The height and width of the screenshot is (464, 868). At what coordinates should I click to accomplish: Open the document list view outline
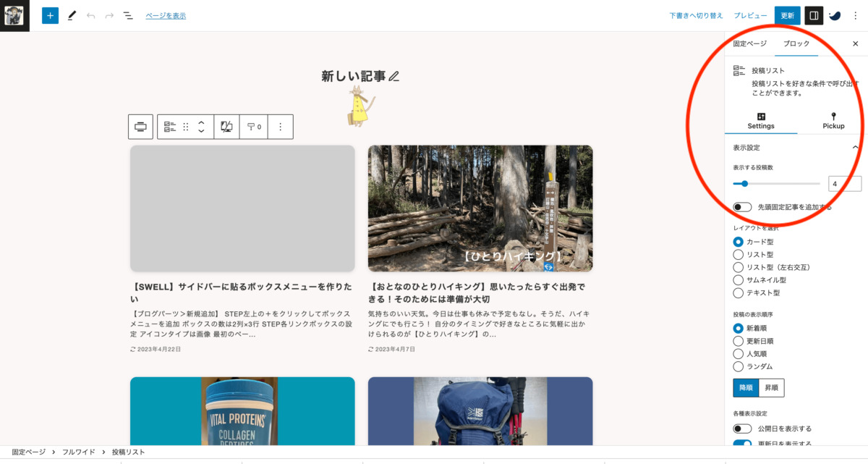click(128, 15)
